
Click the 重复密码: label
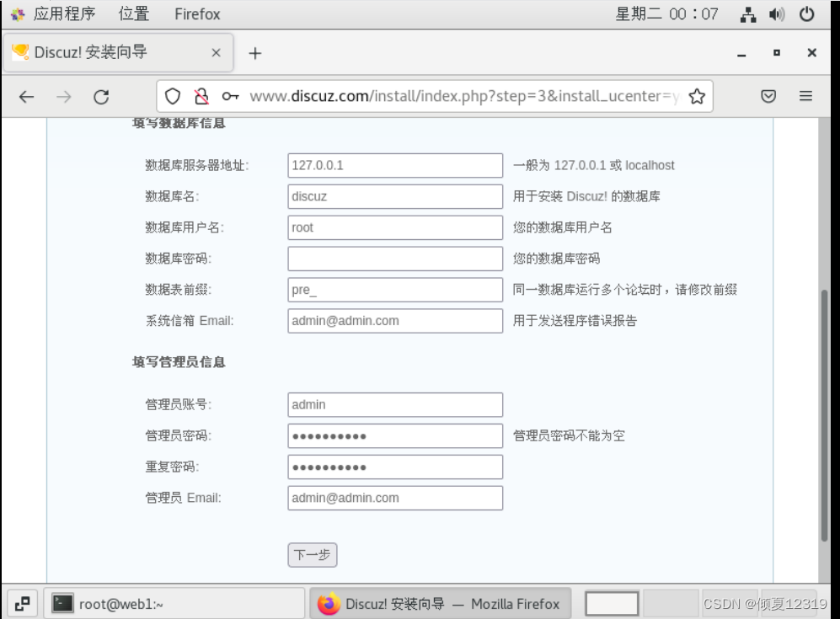coord(172,467)
